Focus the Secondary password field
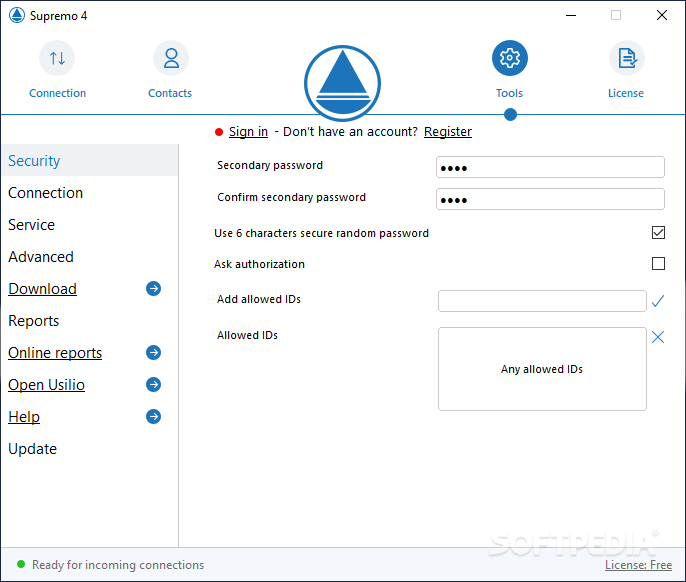 (550, 167)
